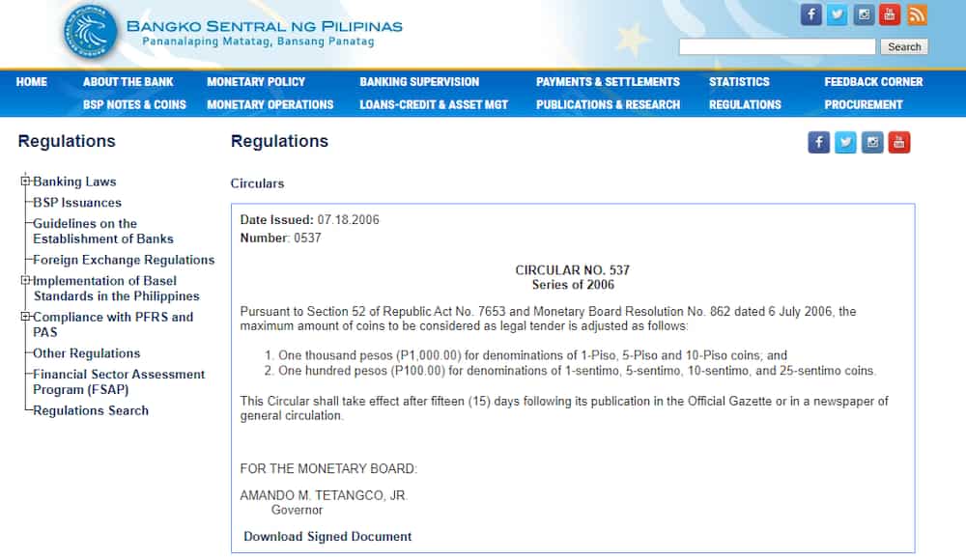Open the BSP NOTES & COINS menu
The width and height of the screenshot is (966, 560).
[134, 104]
